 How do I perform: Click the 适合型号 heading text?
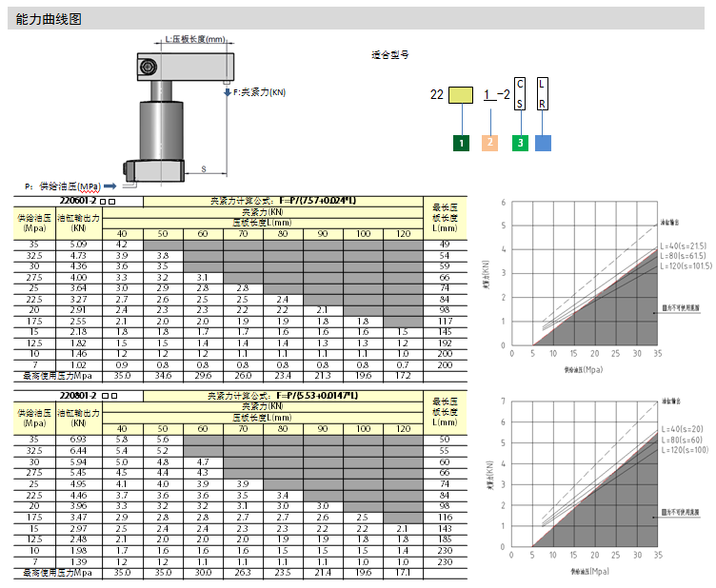coord(389,55)
